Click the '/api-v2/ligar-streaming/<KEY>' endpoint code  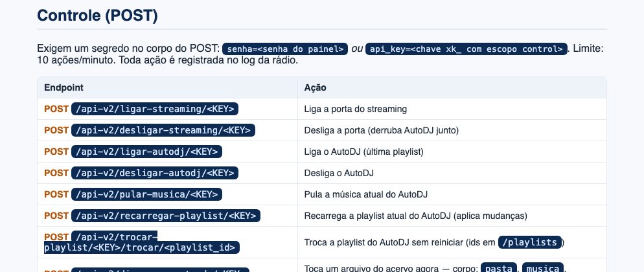[x=155, y=109]
